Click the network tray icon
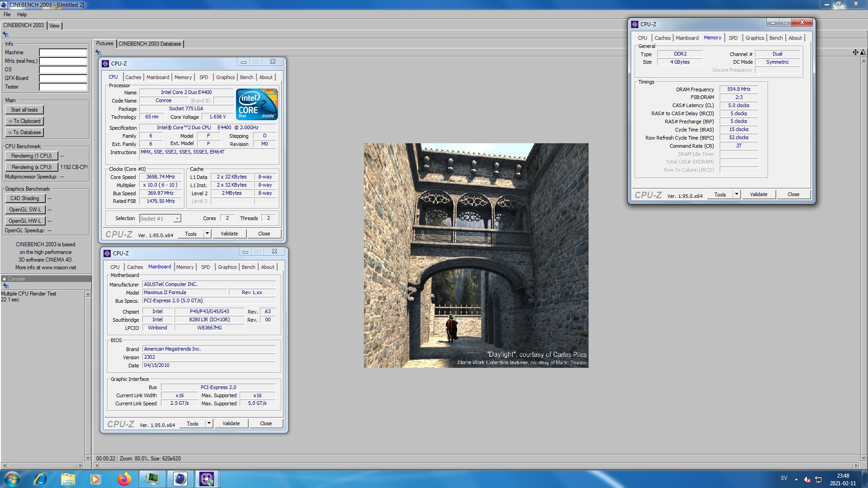The image size is (868, 488). [818, 479]
